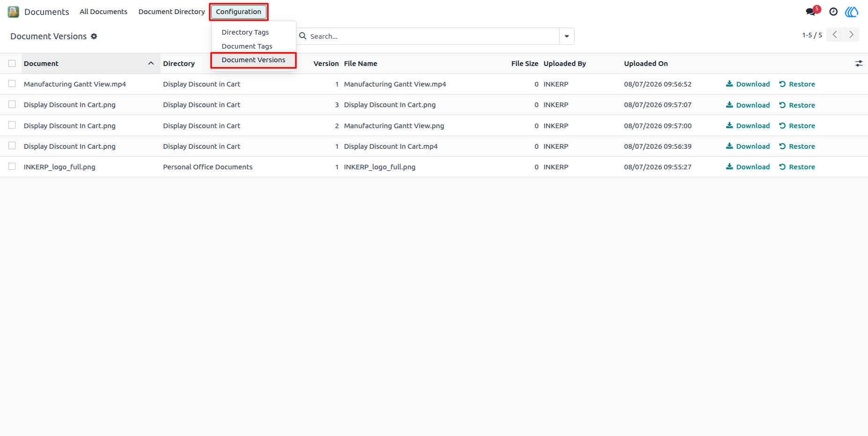Restore the Manufacturing Gantt View.mp4 version
Image resolution: width=868 pixels, height=436 pixels.
[797, 84]
